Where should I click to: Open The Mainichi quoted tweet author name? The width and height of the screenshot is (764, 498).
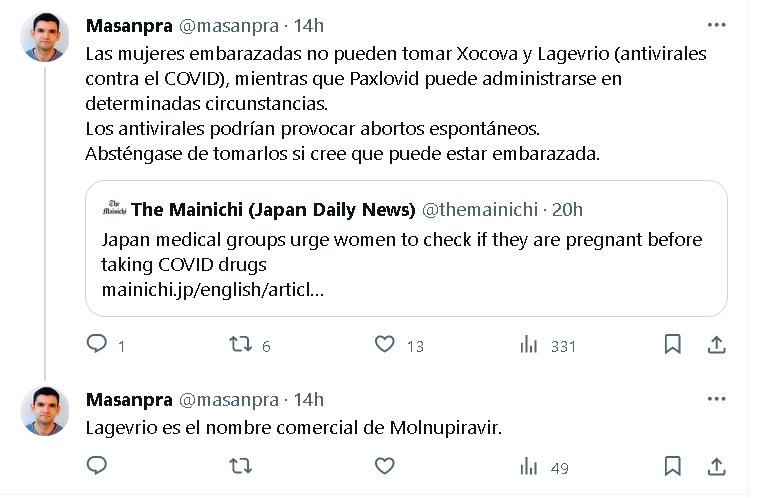click(273, 209)
